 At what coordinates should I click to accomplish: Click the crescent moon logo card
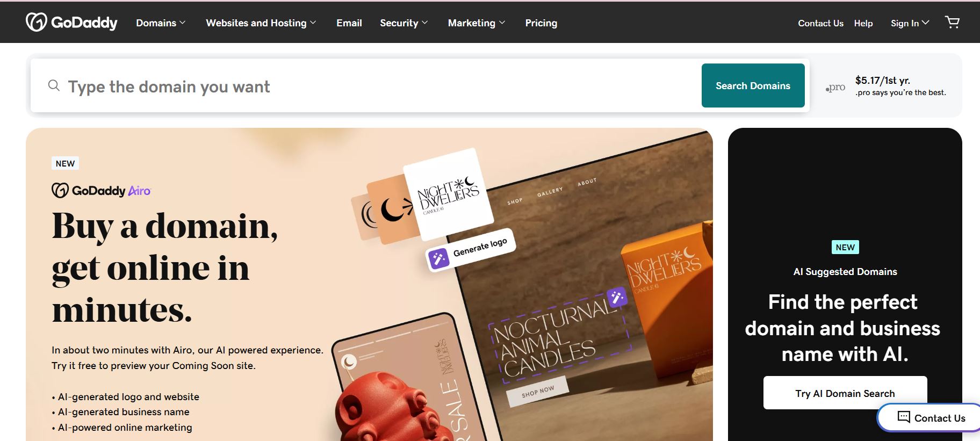click(x=392, y=210)
